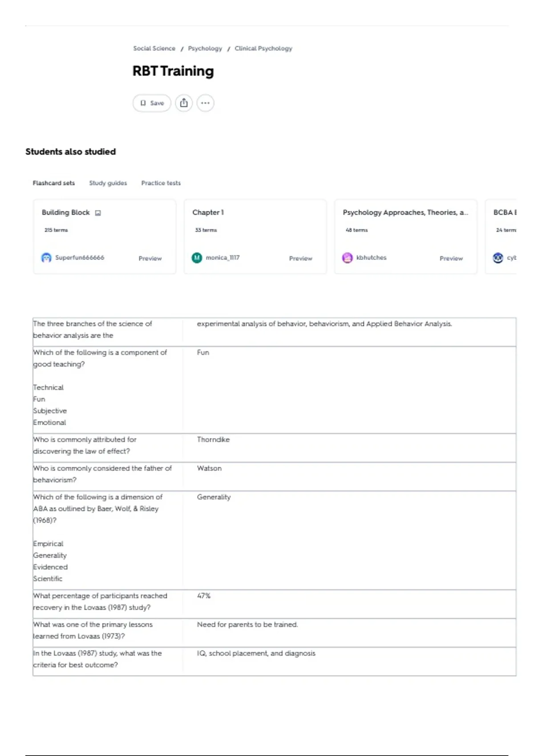
Task: Click monica_1117 green avatar icon
Action: click(x=197, y=257)
